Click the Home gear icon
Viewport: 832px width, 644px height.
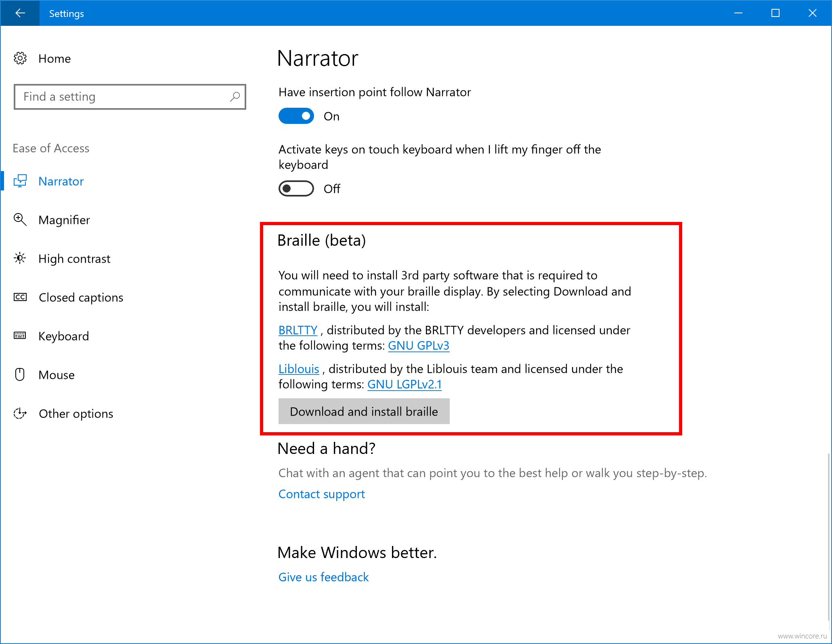20,59
